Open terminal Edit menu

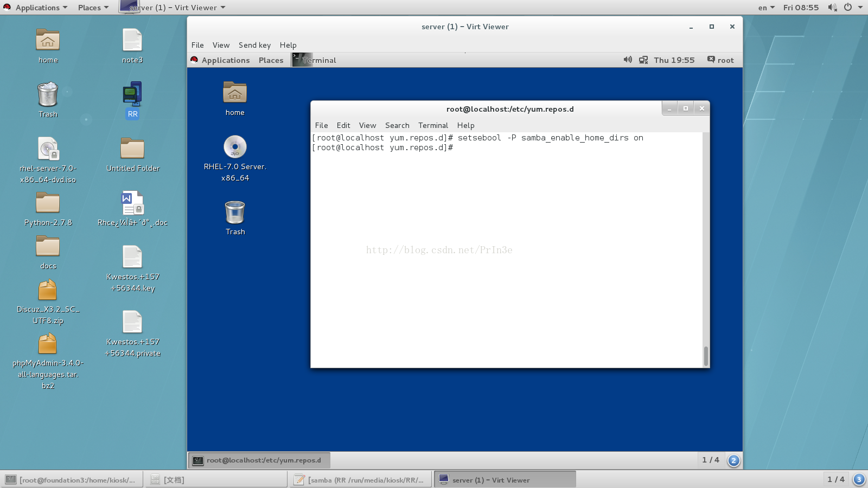tap(343, 125)
